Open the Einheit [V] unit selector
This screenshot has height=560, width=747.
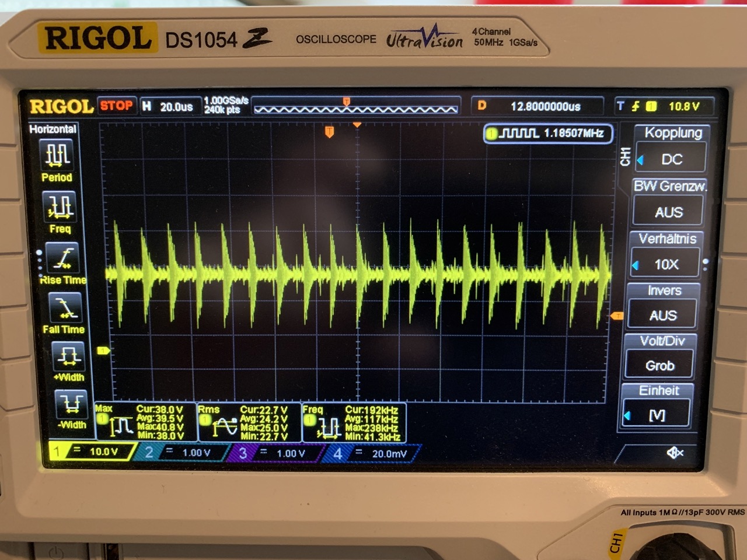(657, 415)
